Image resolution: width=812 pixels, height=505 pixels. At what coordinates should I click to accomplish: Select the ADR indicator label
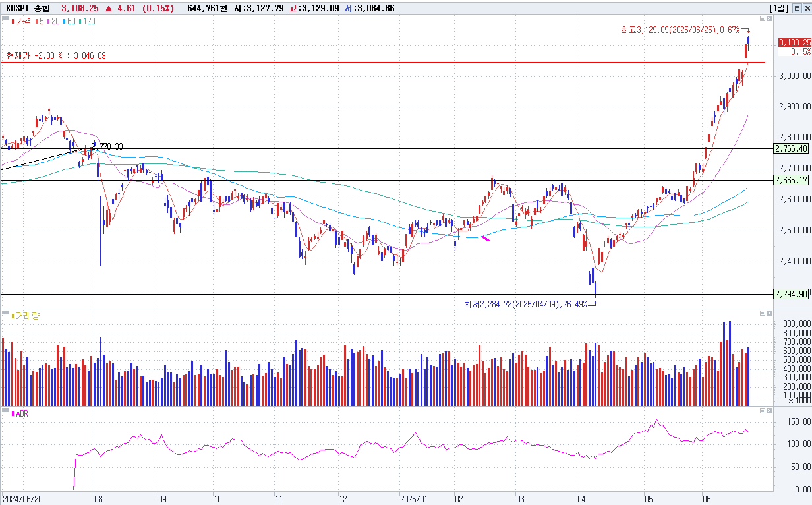point(20,413)
